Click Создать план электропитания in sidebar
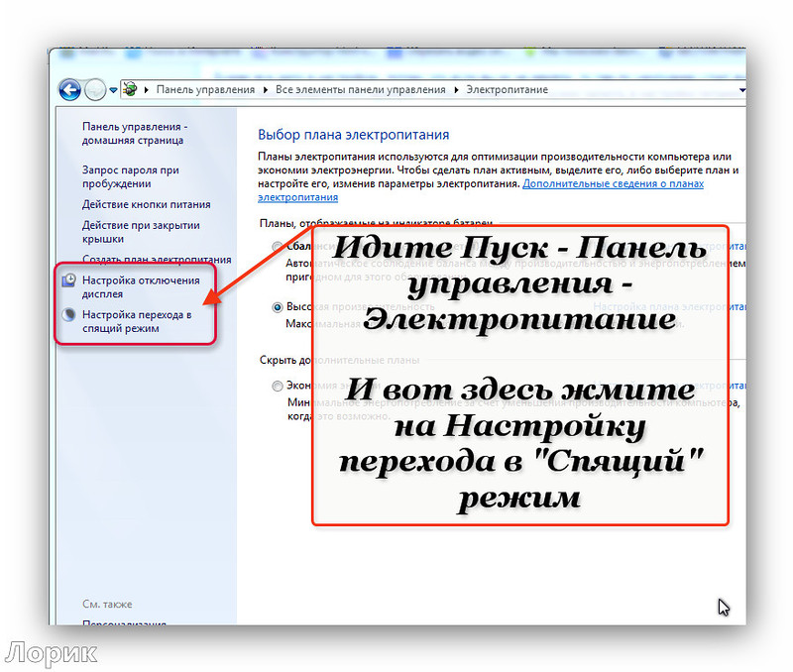This screenshot has height=672, width=793. [x=157, y=260]
